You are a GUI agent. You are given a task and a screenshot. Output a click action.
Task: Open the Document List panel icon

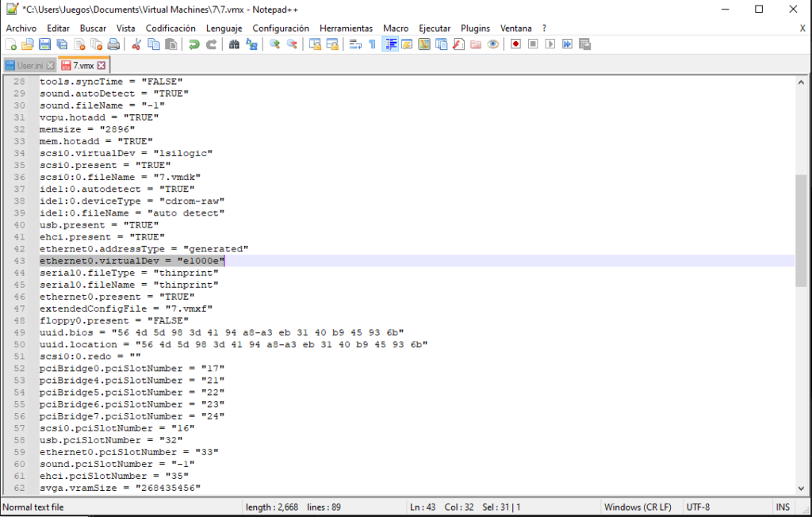click(441, 44)
